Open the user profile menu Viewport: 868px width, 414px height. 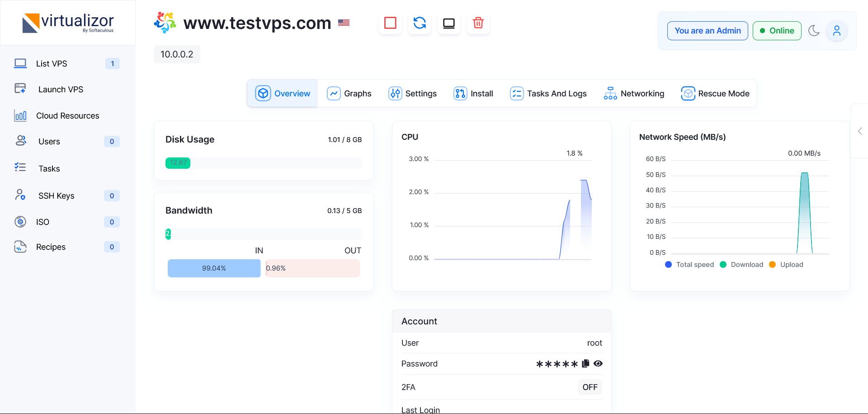[x=836, y=31]
